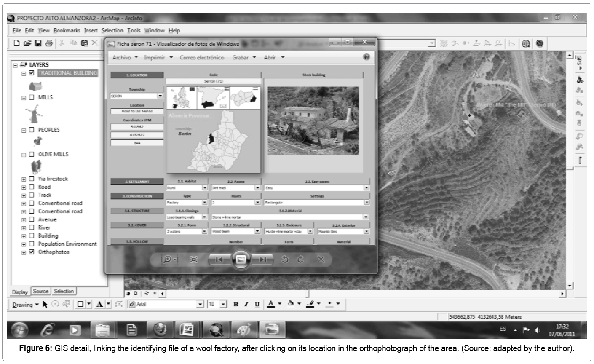Click Correo electrónico in photo viewer
Viewport: 594px width, 364px height.
click(199, 58)
